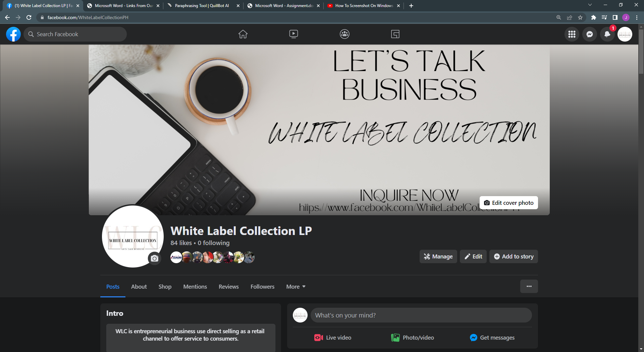Click the Asialink follower avatar
The width and height of the screenshot is (644, 352).
[x=176, y=257]
